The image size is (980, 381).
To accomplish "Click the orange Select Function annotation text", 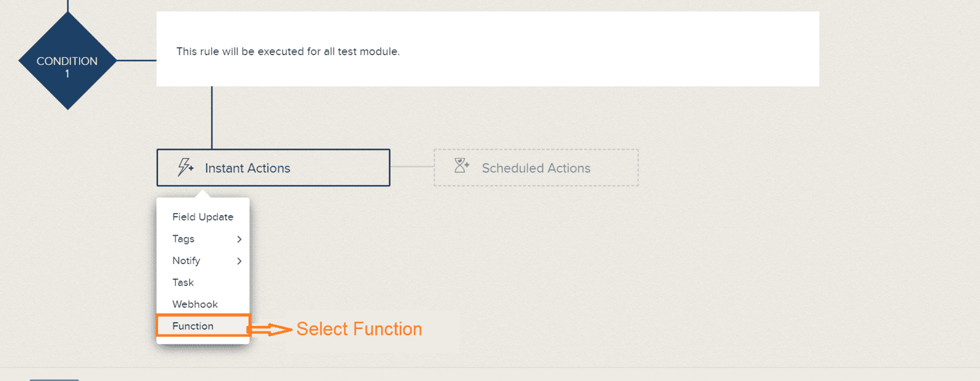I will point(359,329).
